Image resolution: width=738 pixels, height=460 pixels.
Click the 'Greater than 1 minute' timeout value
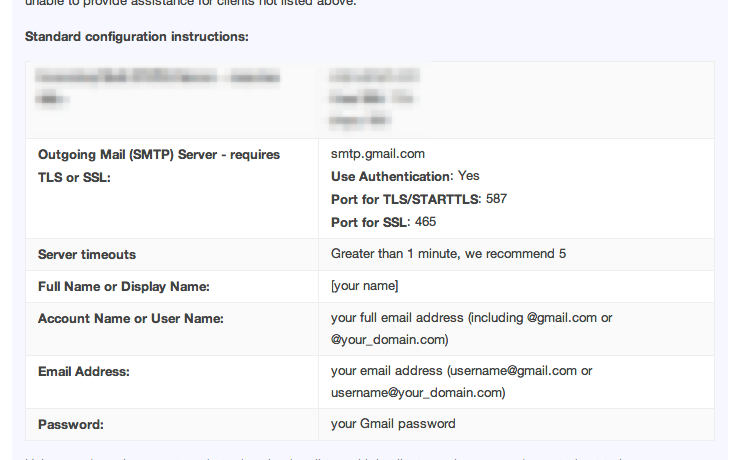(x=448, y=254)
